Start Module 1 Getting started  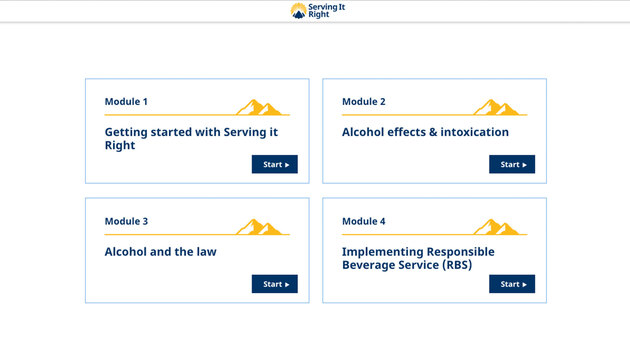275,164
